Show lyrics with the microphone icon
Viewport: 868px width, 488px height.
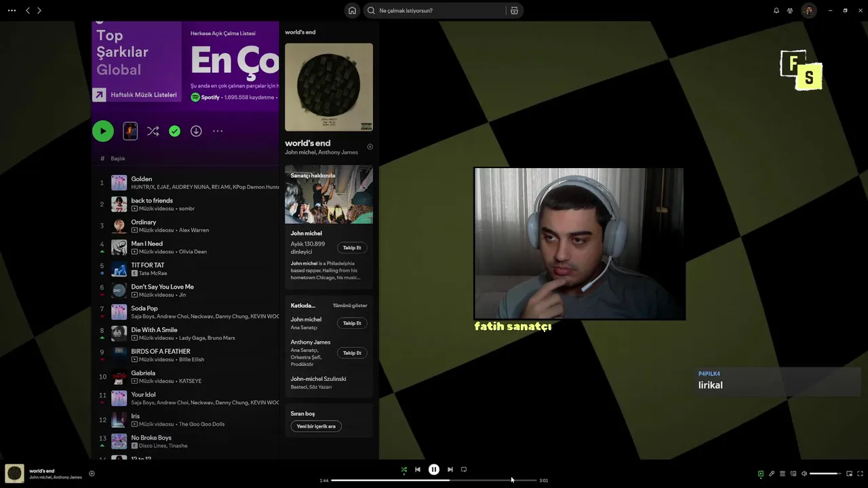(x=772, y=474)
